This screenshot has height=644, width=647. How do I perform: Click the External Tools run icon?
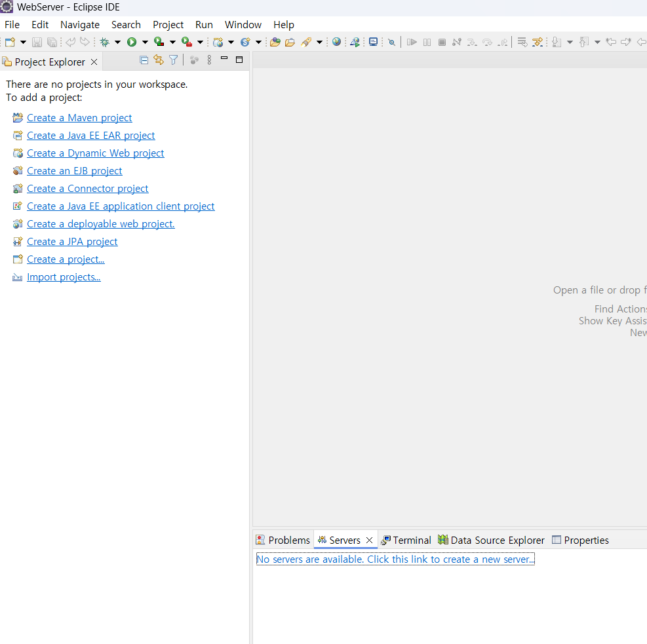click(x=187, y=42)
